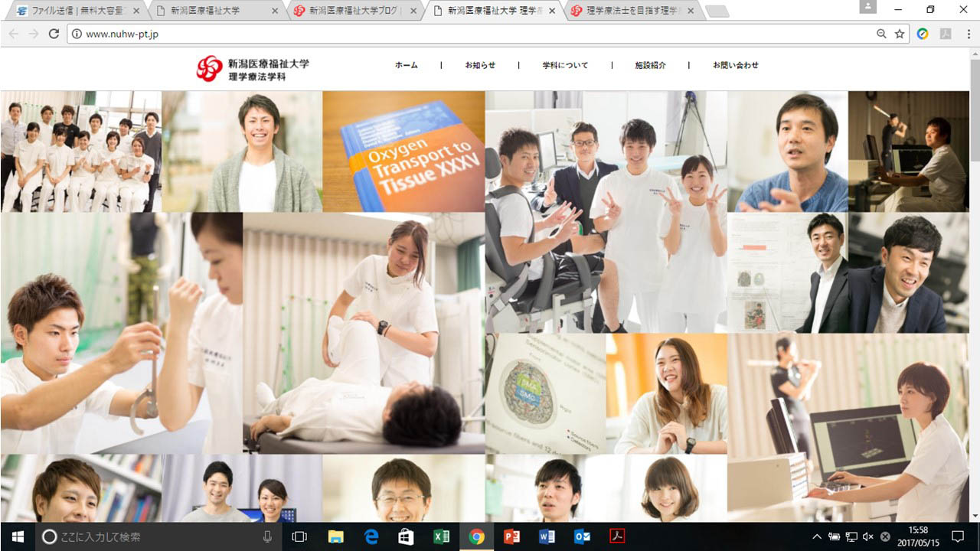Open PowerPoint from the taskbar
980x551 pixels.
(511, 536)
